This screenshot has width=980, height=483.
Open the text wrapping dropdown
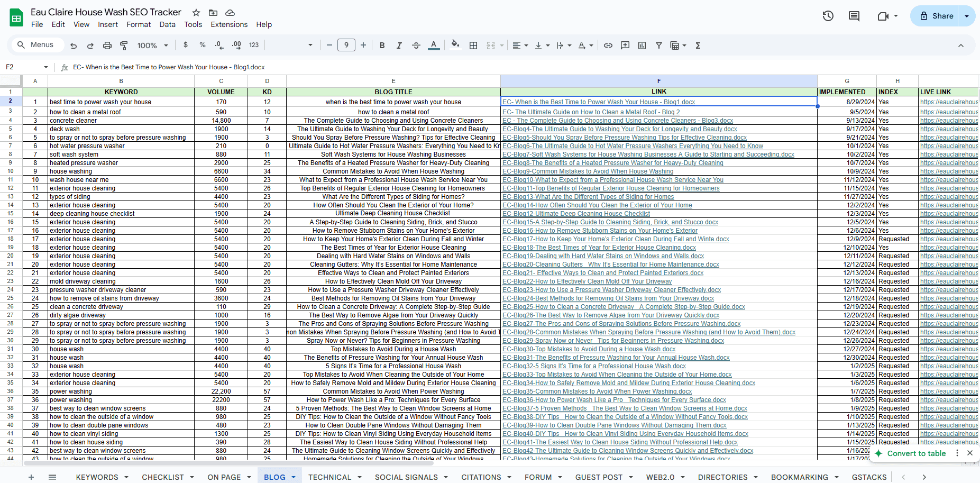click(x=564, y=45)
